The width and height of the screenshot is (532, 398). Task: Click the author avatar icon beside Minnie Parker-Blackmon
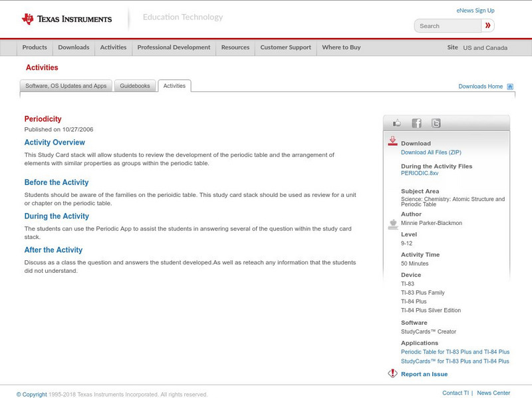(x=392, y=224)
